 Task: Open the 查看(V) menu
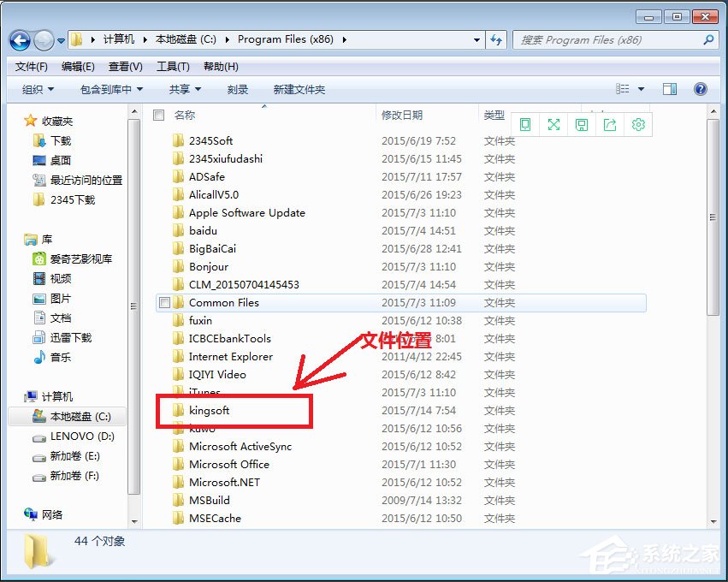(x=122, y=66)
